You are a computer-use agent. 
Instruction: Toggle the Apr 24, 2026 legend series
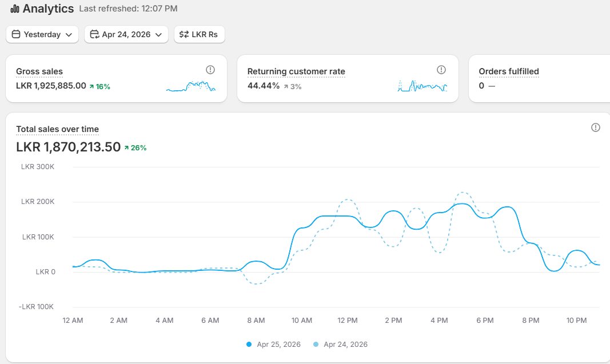pos(340,344)
